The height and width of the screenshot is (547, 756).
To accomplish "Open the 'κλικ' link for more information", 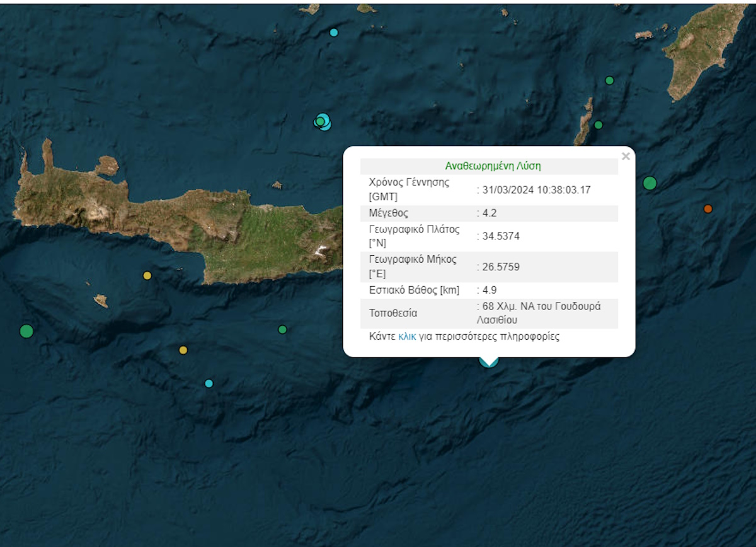I will [407, 337].
